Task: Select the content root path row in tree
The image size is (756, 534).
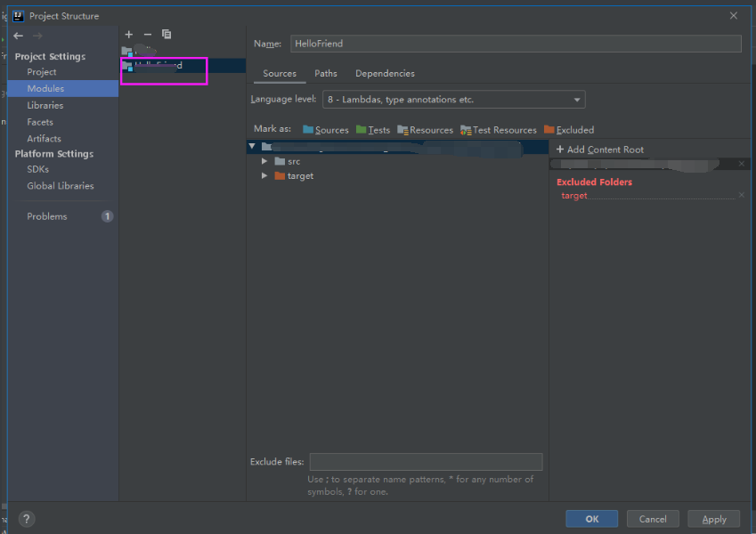Action: click(x=397, y=147)
